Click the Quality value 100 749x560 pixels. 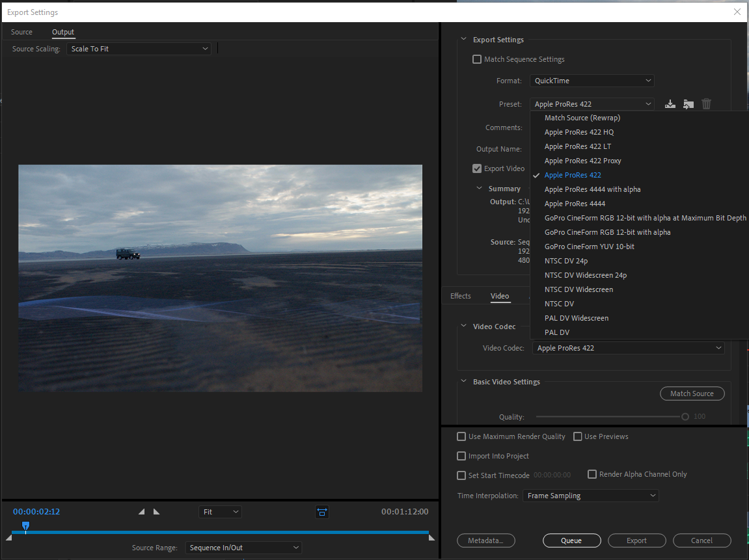point(700,417)
